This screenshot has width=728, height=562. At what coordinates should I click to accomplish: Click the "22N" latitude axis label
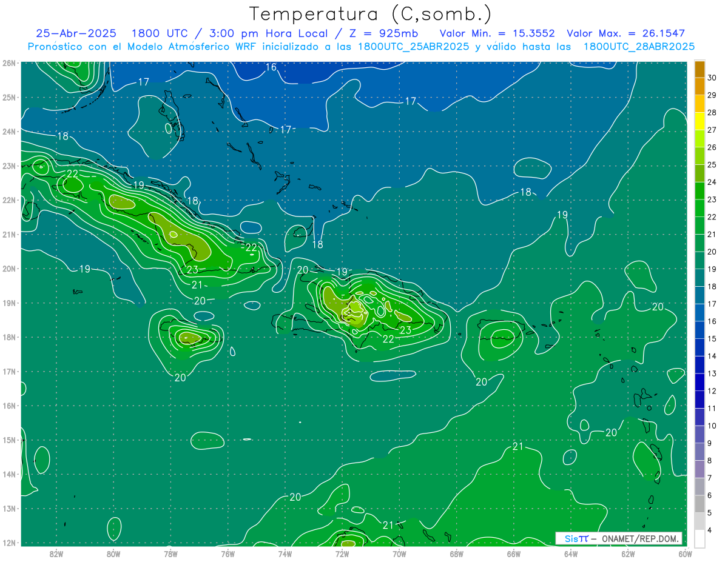point(8,200)
